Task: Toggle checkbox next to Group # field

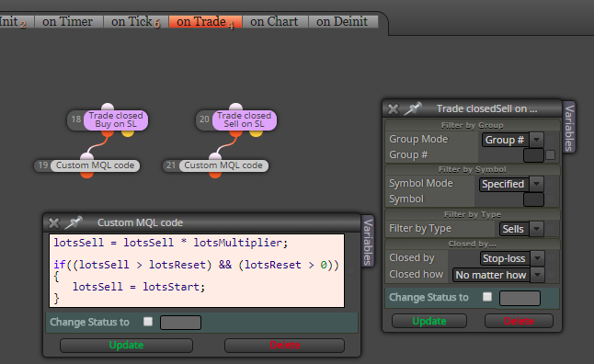Action: 551,155
